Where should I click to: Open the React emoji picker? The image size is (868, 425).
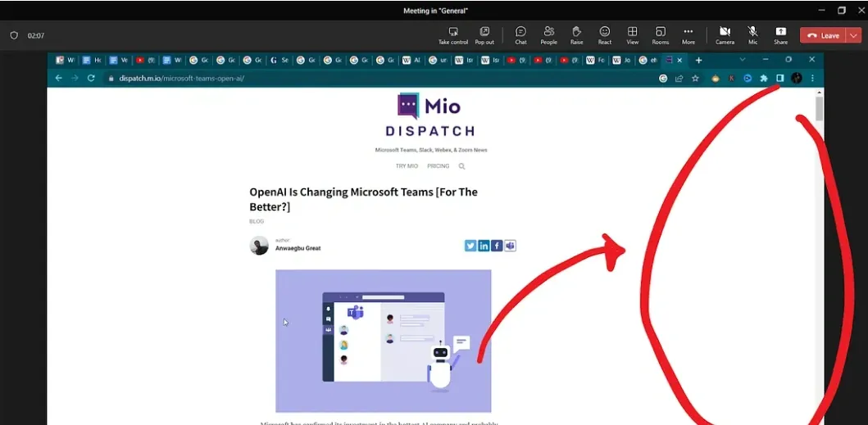point(604,35)
